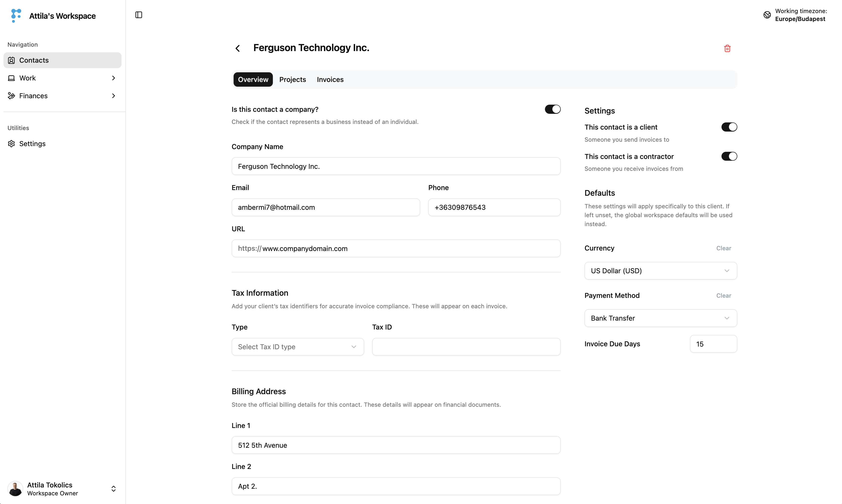Open Settings from Utilities
Screen dimensions: 842x504
pyautogui.click(x=33, y=143)
